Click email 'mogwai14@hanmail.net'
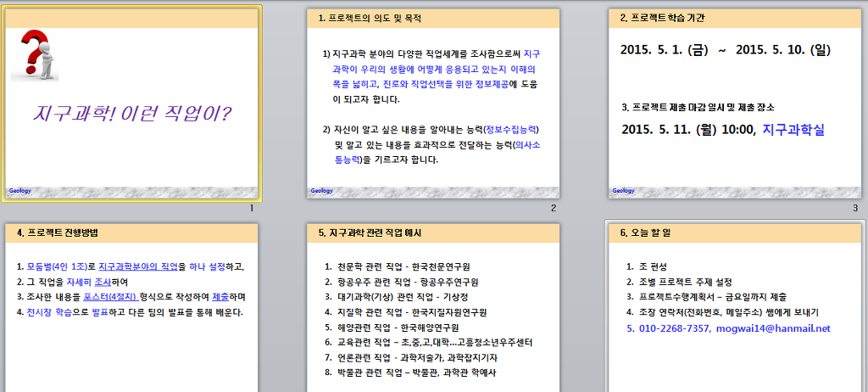 [773, 328]
